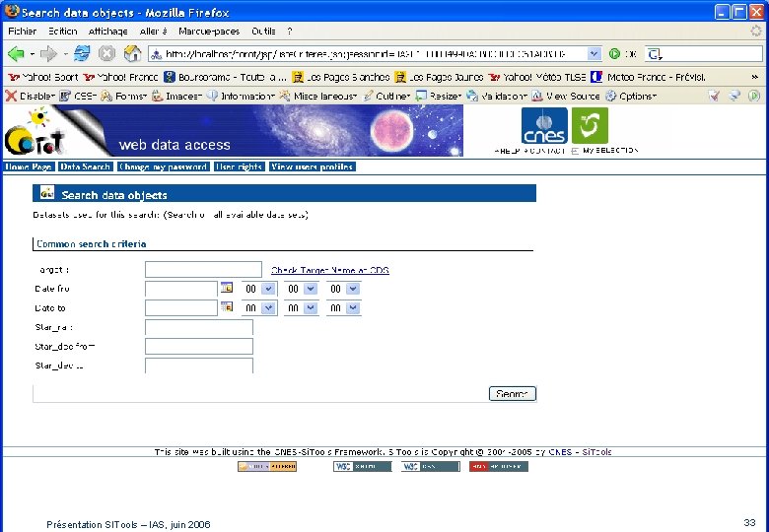Focus the Target input field
The image size is (769, 532).
coord(203,269)
